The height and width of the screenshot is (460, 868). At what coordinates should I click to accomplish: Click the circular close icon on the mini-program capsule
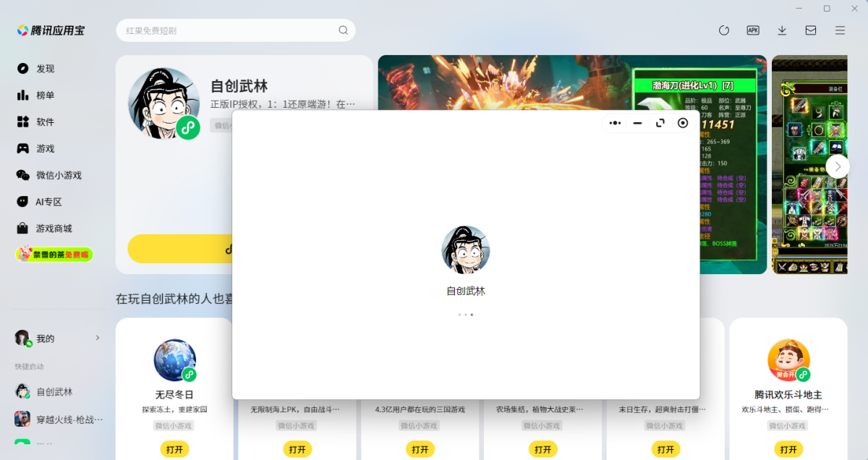pos(682,123)
